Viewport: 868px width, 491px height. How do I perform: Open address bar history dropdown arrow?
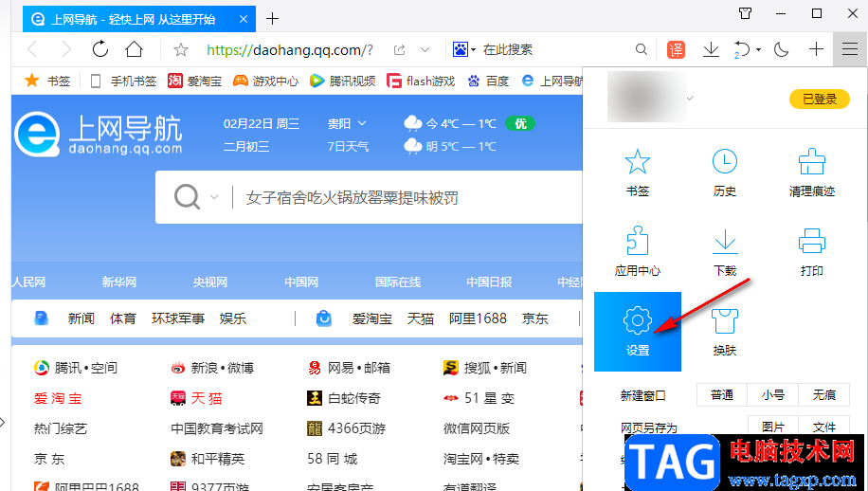[425, 50]
